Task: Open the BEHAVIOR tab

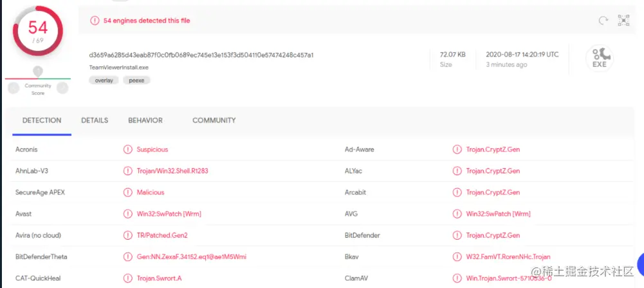Action: pos(145,120)
